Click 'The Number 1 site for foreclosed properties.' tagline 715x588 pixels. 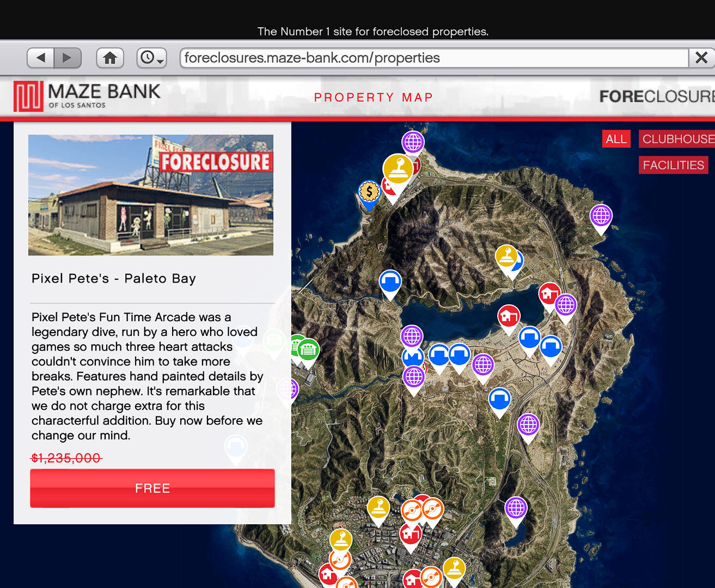coord(373,32)
